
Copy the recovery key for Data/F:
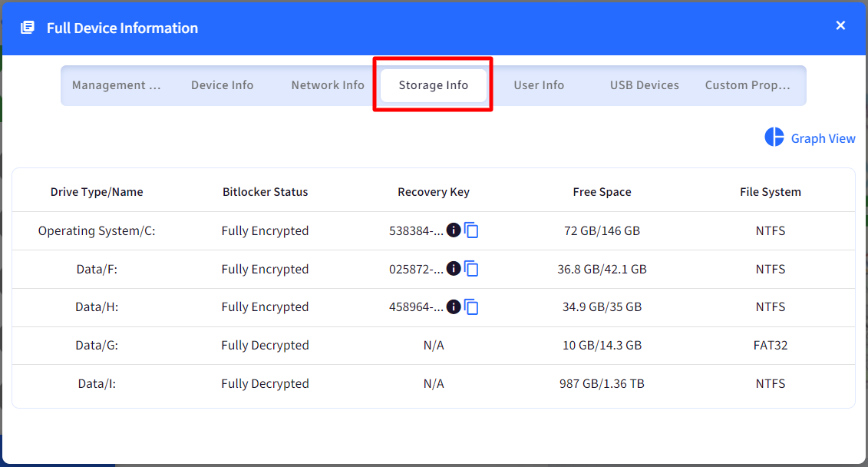click(x=471, y=269)
